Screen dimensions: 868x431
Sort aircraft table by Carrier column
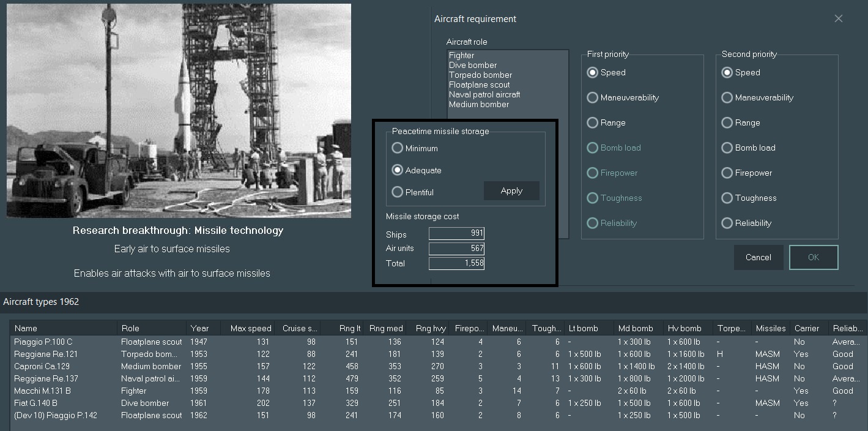click(809, 328)
